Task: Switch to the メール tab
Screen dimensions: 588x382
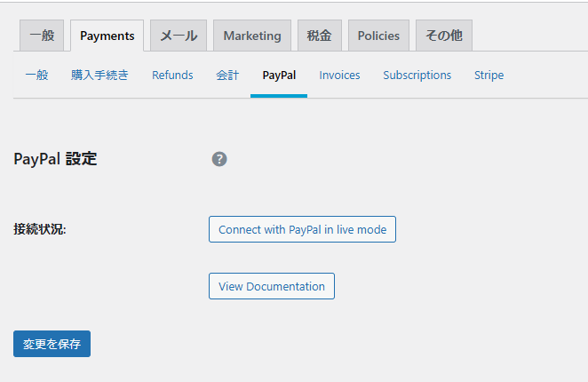Action: point(179,36)
